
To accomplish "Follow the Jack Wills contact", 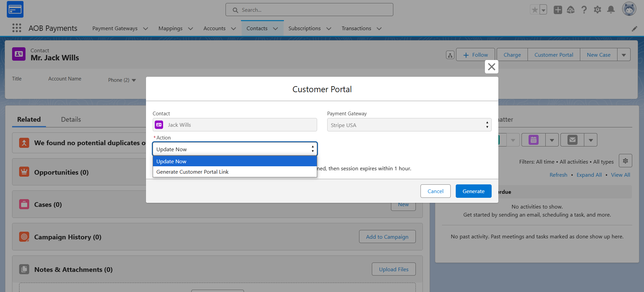I will coord(476,55).
